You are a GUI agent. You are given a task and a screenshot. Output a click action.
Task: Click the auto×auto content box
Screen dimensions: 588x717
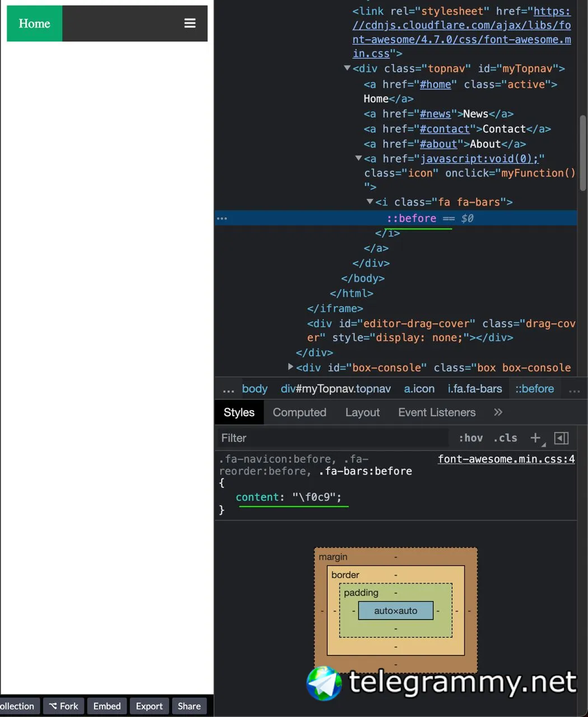[396, 611]
